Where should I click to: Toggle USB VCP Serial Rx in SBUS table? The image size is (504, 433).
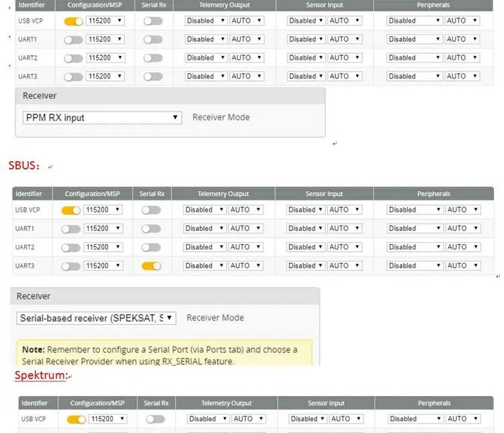tap(151, 210)
